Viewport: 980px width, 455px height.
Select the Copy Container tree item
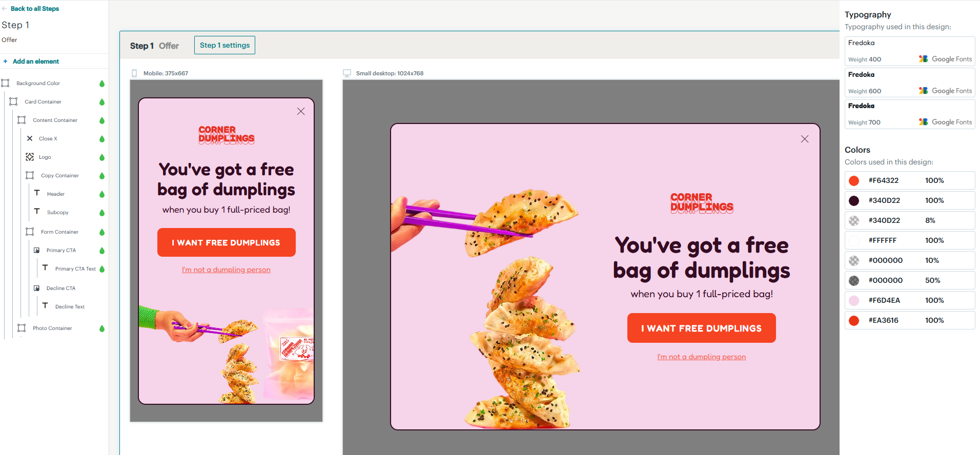60,175
